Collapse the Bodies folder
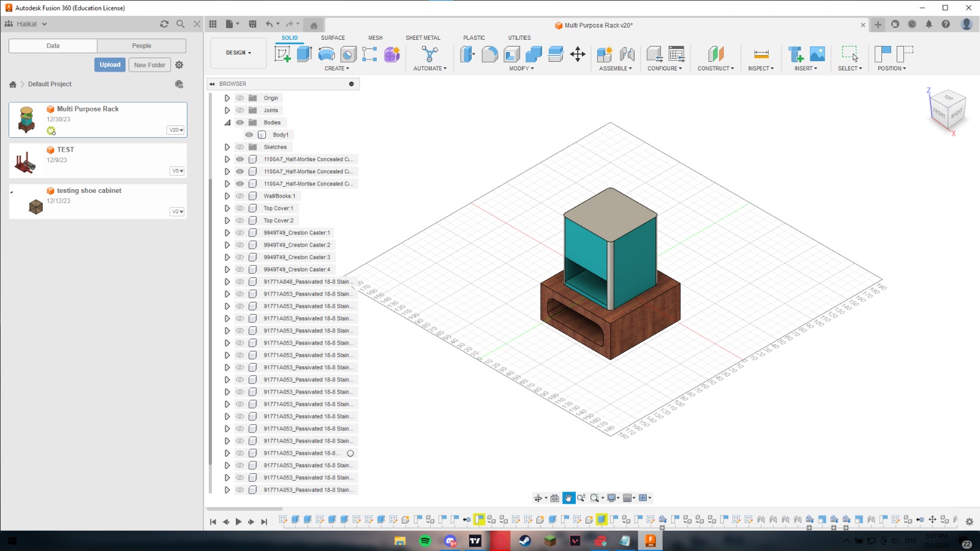This screenshot has height=551, width=980. pyautogui.click(x=227, y=122)
